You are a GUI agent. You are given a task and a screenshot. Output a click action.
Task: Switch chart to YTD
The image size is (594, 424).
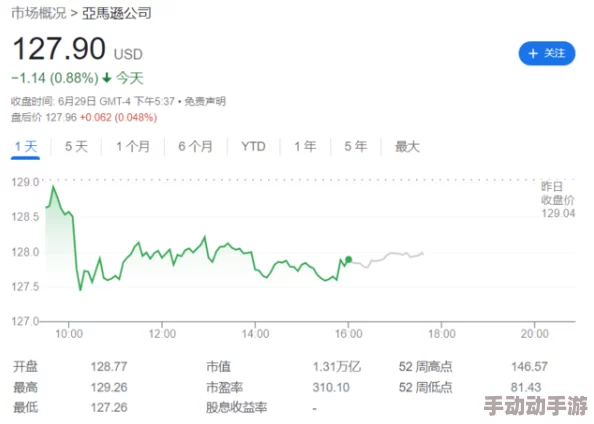[x=253, y=146]
